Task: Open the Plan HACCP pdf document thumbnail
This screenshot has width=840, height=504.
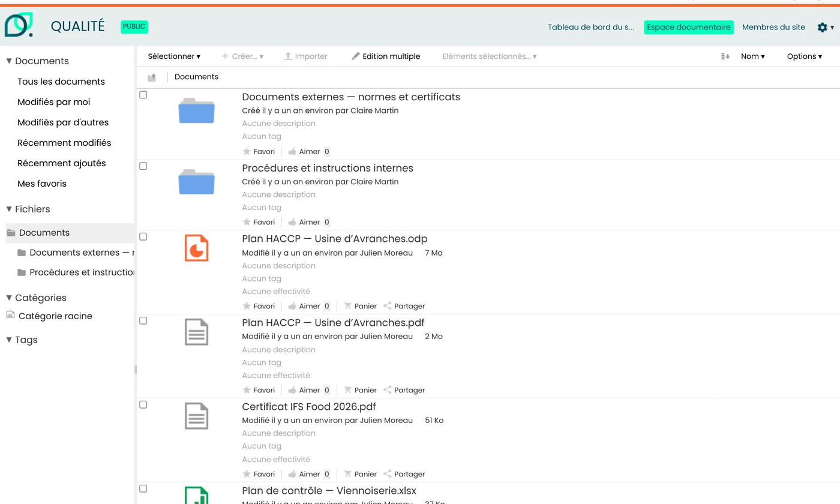Action: tap(196, 332)
